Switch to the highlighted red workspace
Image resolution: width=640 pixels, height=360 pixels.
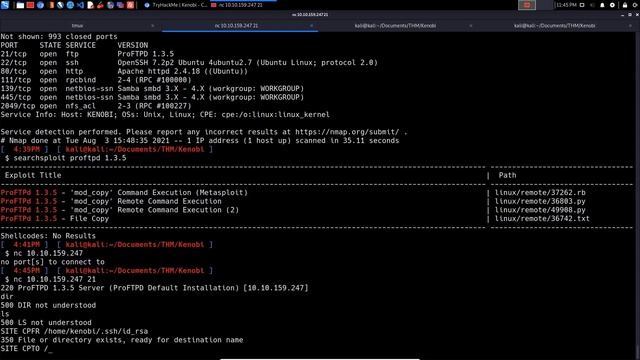[x=527, y=5]
